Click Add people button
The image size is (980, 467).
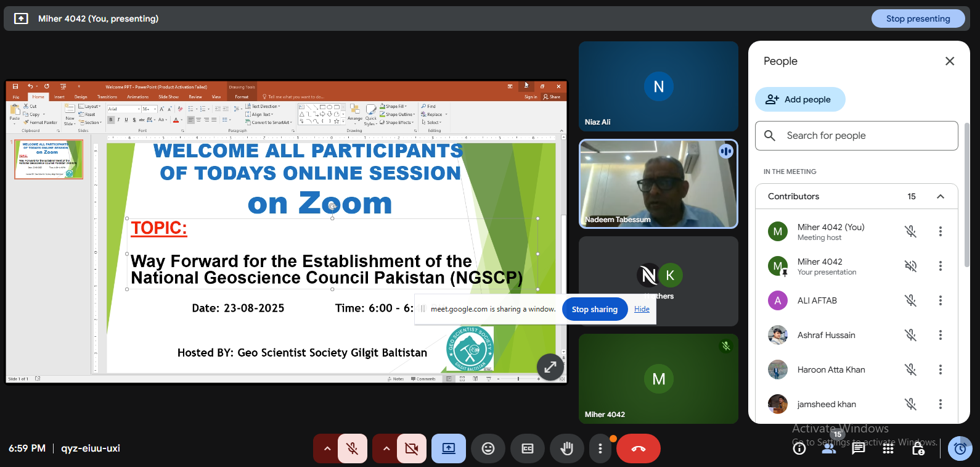[x=800, y=99]
